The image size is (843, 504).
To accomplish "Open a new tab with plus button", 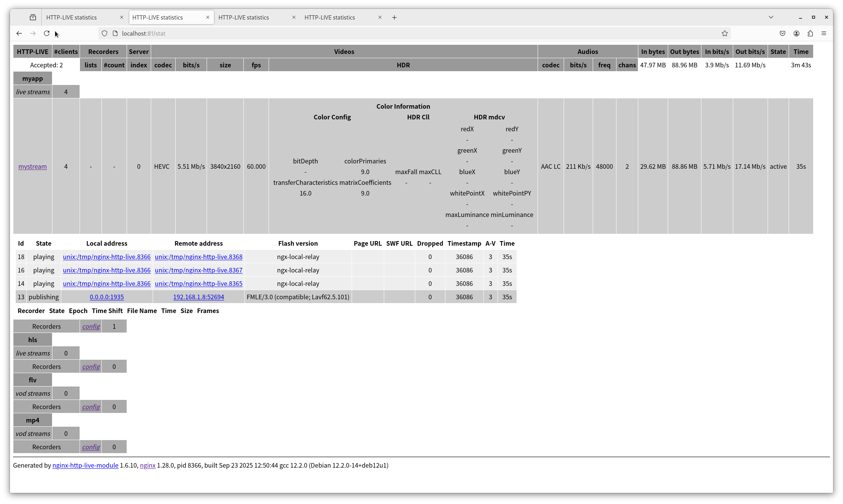I will 394,18.
